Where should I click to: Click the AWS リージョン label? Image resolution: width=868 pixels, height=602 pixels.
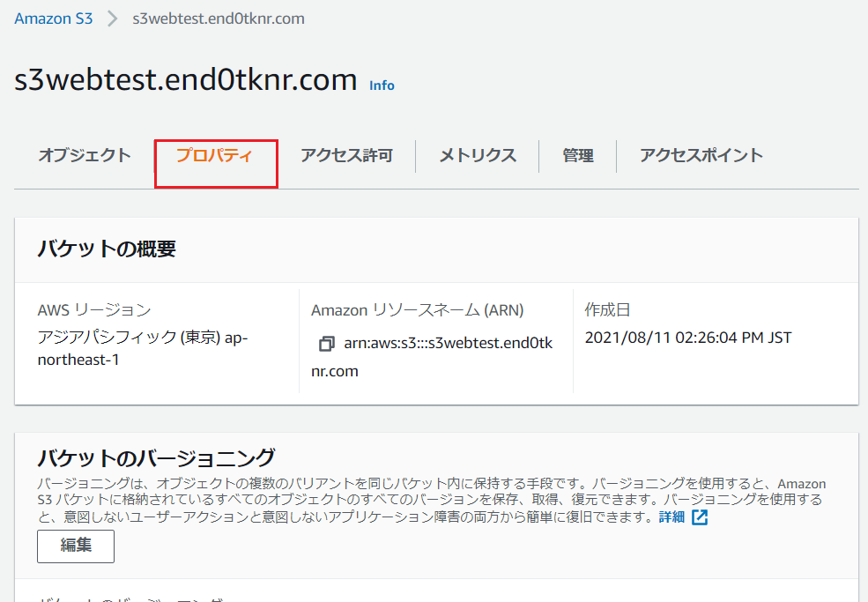tap(94, 309)
